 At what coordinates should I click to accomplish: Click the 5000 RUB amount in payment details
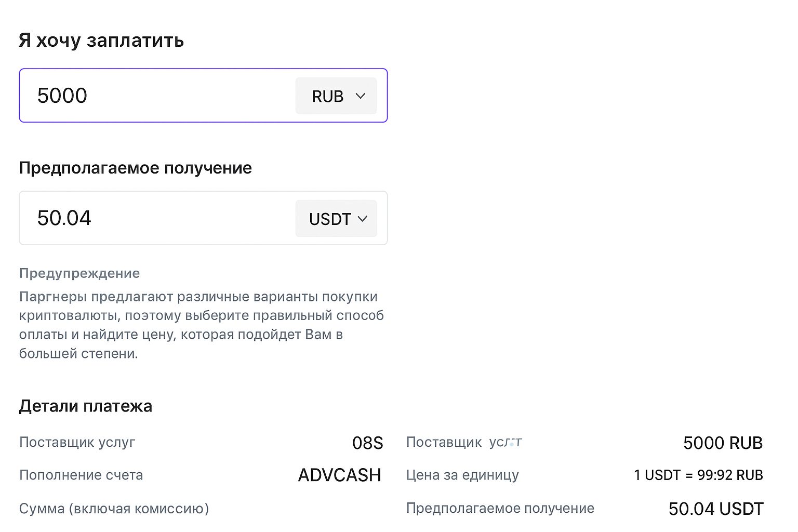tap(723, 443)
